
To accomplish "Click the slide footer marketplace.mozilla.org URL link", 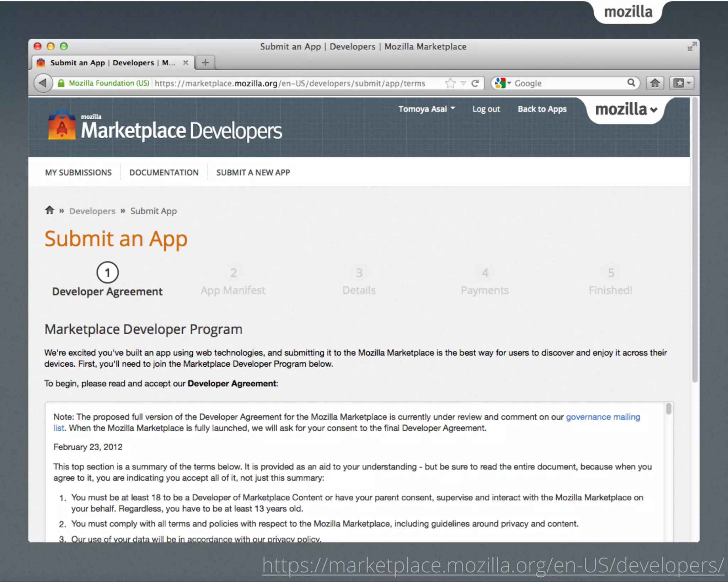I will (493, 565).
